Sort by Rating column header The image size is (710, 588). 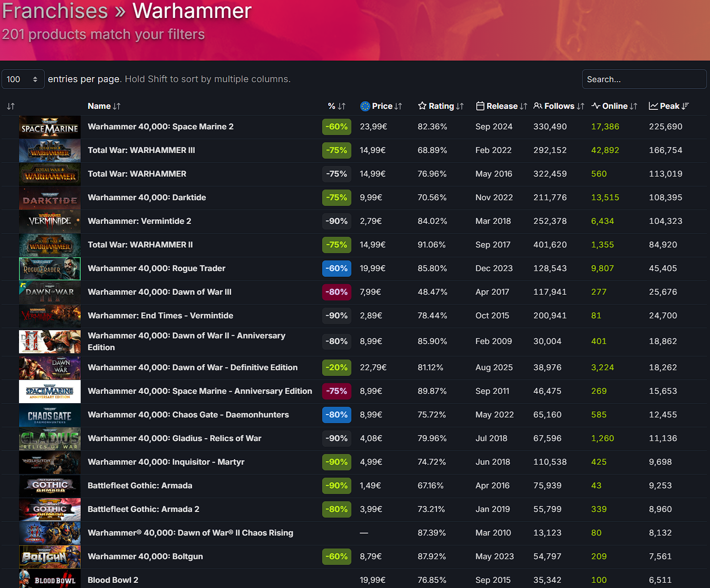tap(441, 106)
